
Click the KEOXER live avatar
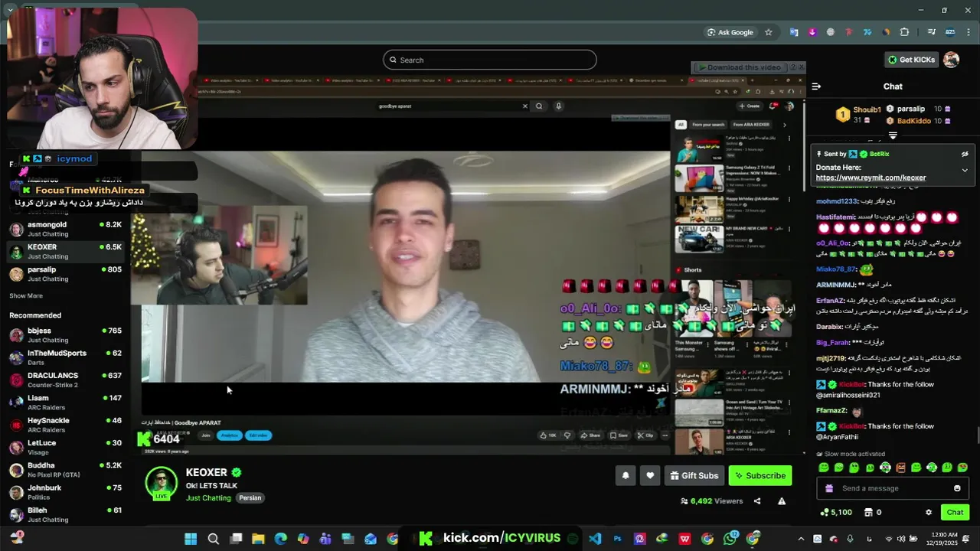161,484
